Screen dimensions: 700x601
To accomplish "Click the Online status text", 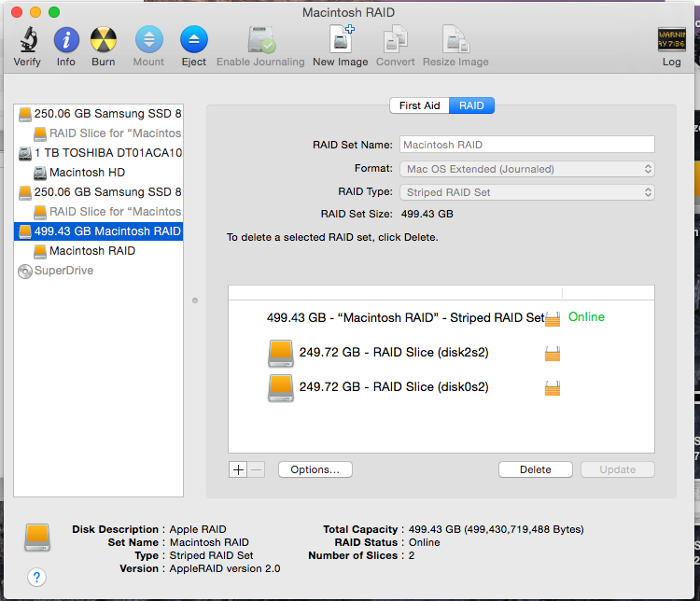I will (x=586, y=317).
